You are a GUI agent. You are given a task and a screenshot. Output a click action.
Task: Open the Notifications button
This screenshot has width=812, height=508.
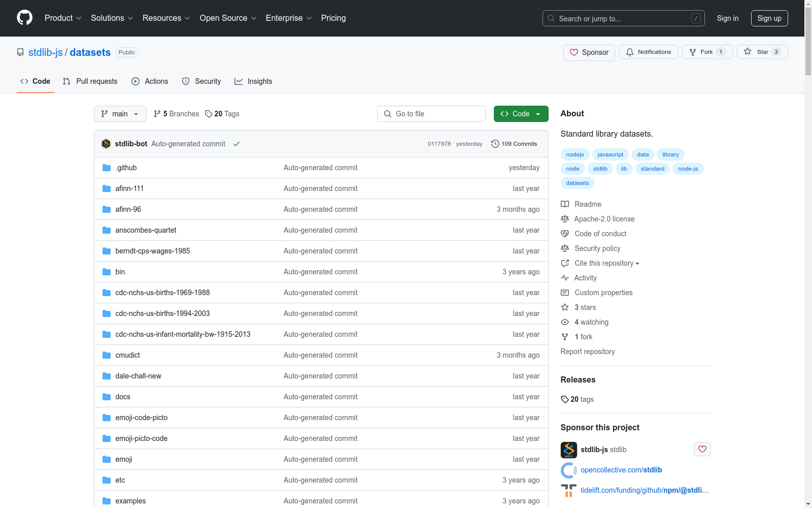point(649,52)
